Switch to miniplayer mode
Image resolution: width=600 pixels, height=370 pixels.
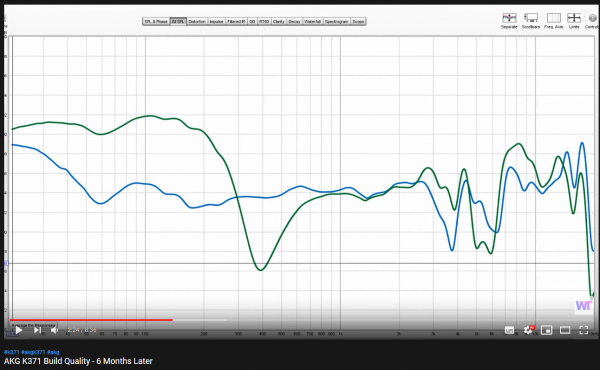tap(546, 330)
